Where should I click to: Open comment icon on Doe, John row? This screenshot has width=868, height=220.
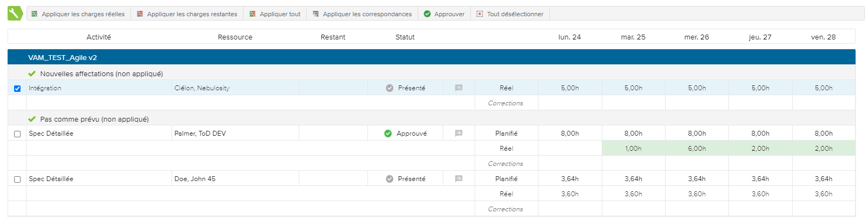(x=458, y=179)
